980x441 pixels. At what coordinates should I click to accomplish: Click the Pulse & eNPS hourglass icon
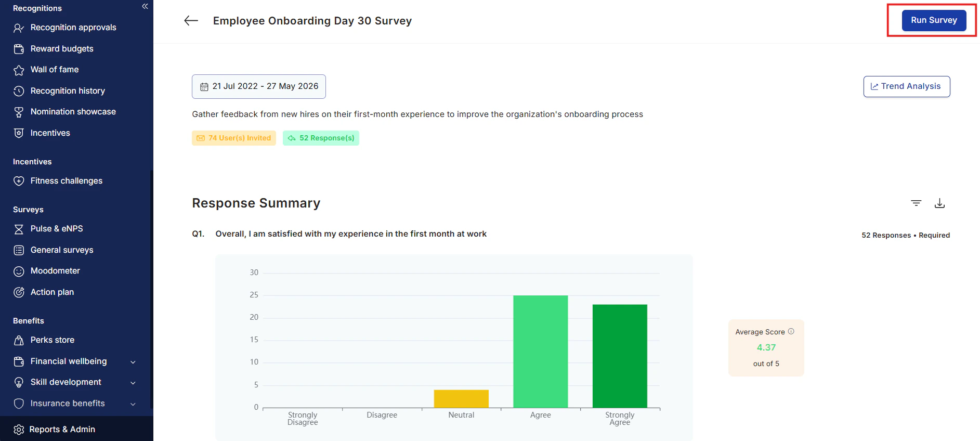pyautogui.click(x=19, y=229)
